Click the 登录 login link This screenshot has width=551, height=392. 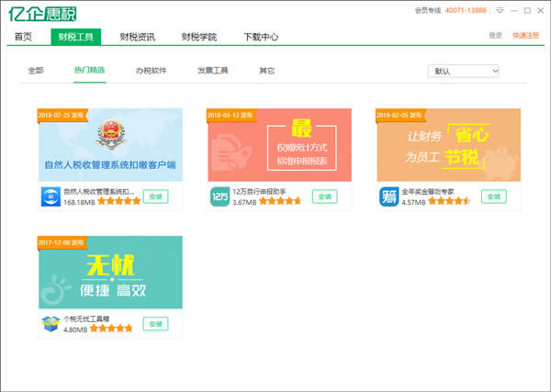(x=496, y=35)
